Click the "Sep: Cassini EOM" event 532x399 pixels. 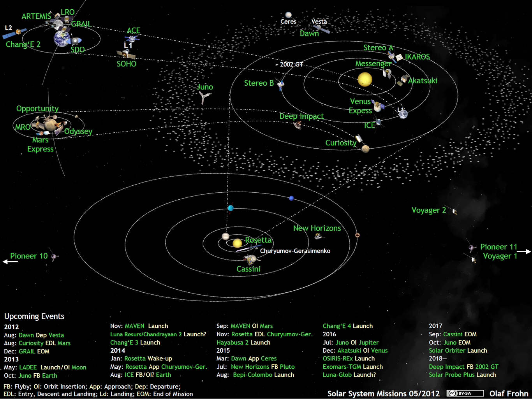(x=453, y=334)
